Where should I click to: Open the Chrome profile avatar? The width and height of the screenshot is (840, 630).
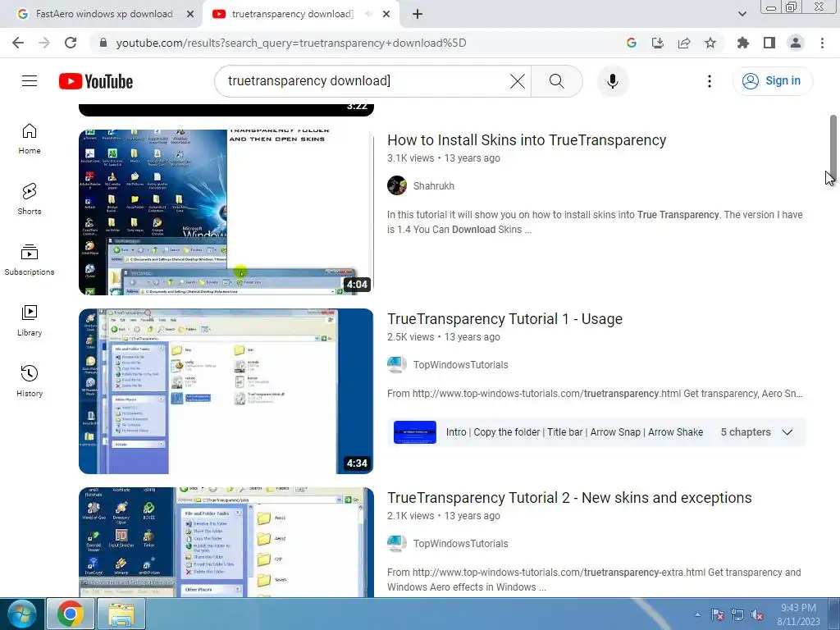point(796,43)
